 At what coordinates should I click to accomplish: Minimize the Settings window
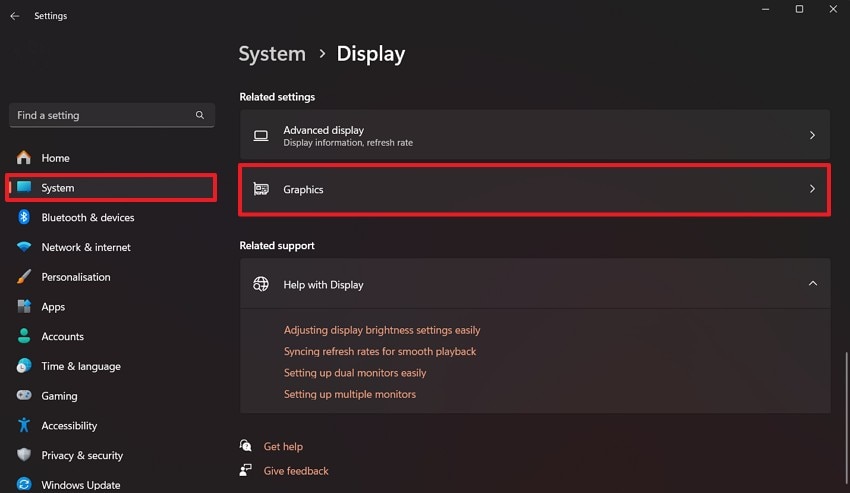click(x=765, y=9)
